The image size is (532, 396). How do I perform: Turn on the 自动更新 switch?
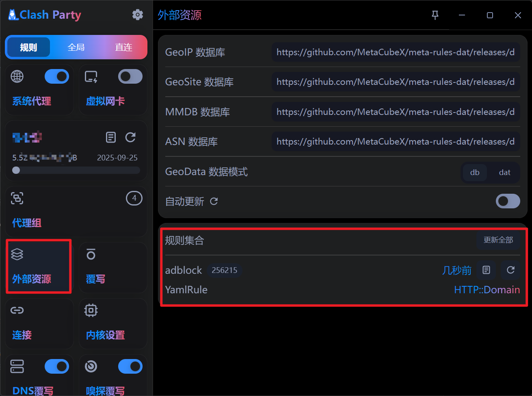coord(508,201)
